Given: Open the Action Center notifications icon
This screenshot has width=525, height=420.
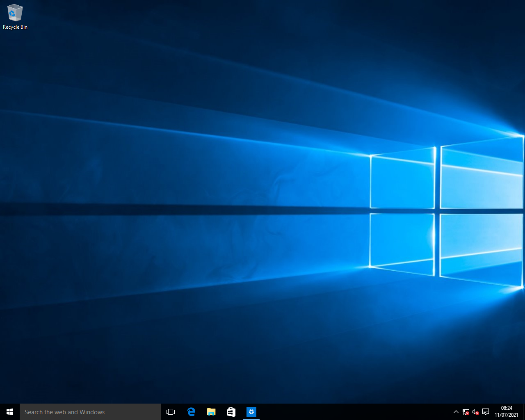Looking at the screenshot, I should click(x=486, y=412).
